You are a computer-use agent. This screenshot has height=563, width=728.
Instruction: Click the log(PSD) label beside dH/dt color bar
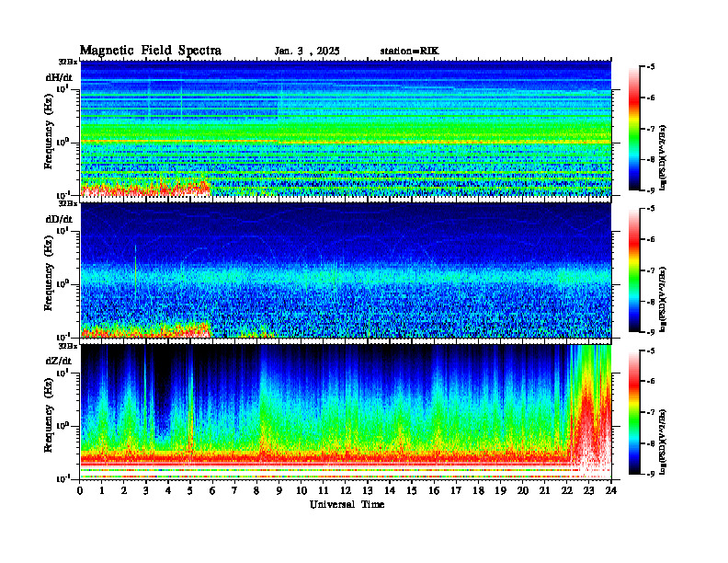664,156
